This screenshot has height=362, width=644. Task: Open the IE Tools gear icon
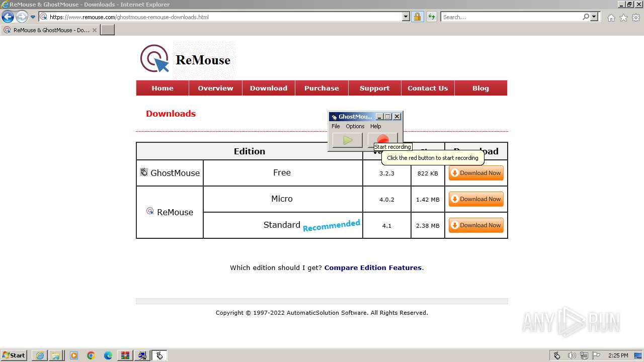(636, 18)
